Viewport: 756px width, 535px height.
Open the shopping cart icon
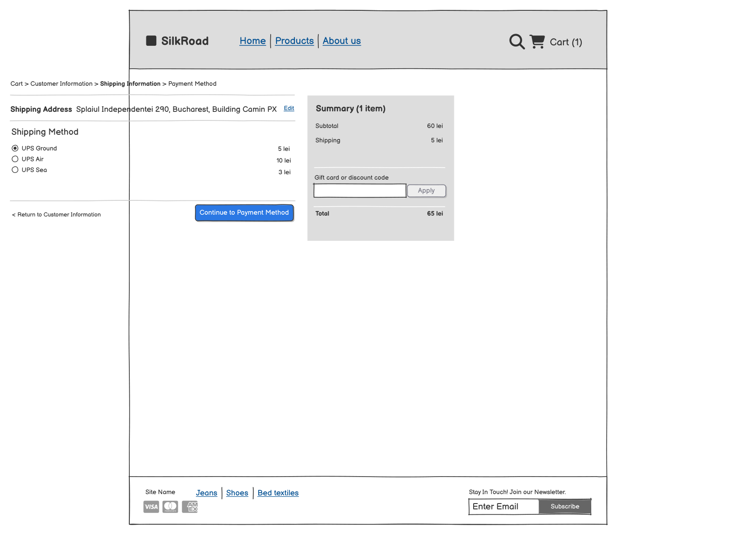(x=538, y=41)
